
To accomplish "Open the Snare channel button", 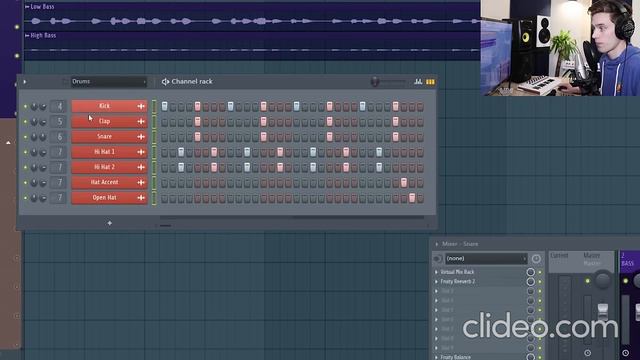I will [109, 136].
